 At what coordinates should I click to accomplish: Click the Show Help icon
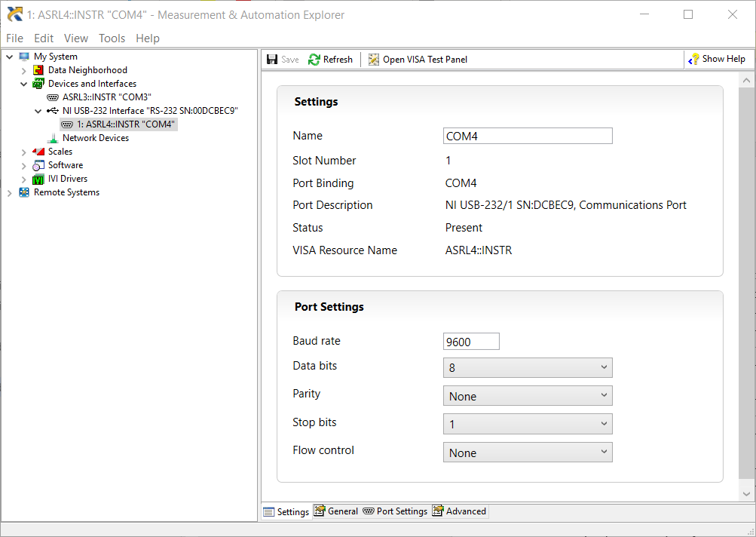(691, 58)
